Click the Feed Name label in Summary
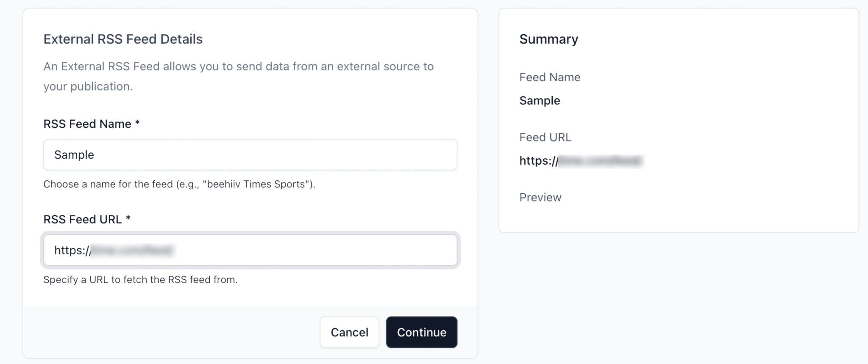This screenshot has width=868, height=364. [x=550, y=77]
